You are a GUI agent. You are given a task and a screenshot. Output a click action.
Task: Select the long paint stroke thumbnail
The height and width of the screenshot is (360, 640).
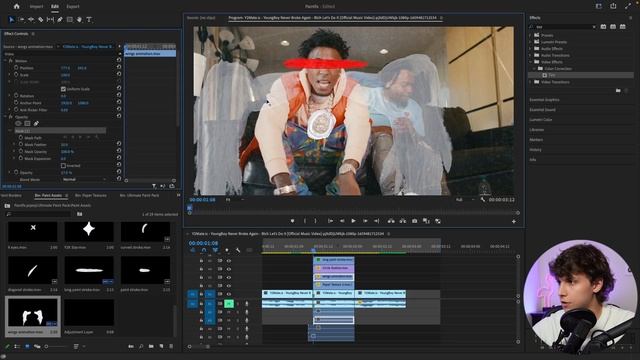pos(89,270)
